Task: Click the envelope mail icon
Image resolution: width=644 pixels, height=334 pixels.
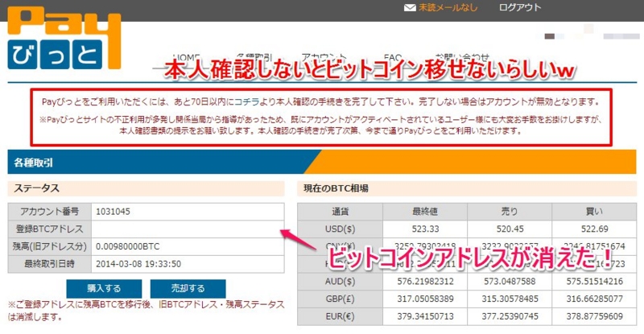Action: (410, 8)
